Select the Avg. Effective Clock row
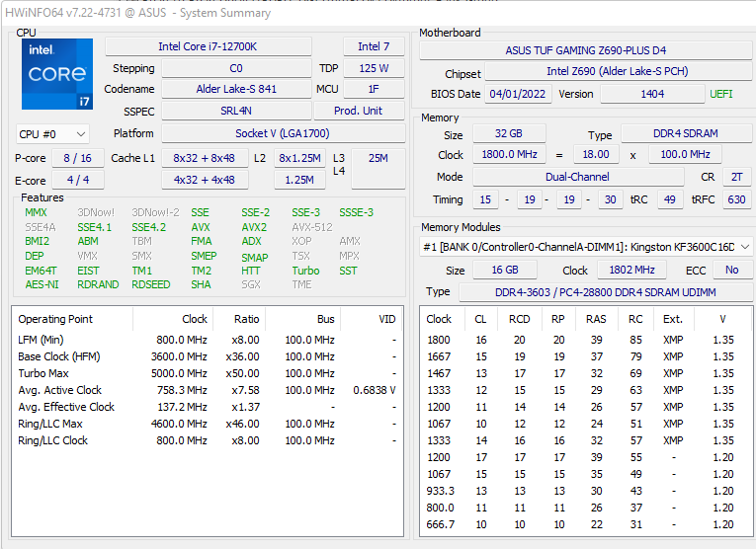Viewport: 756px width, 549px height. [x=208, y=407]
